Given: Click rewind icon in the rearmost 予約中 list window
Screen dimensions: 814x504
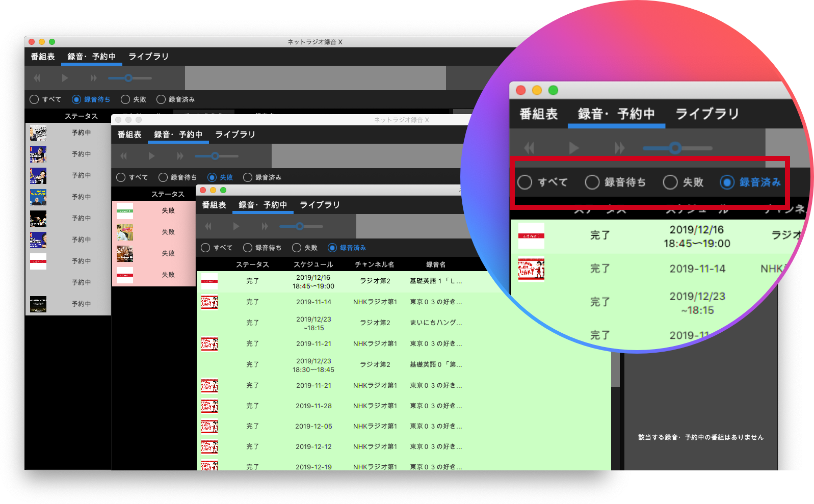Looking at the screenshot, I should [x=37, y=78].
